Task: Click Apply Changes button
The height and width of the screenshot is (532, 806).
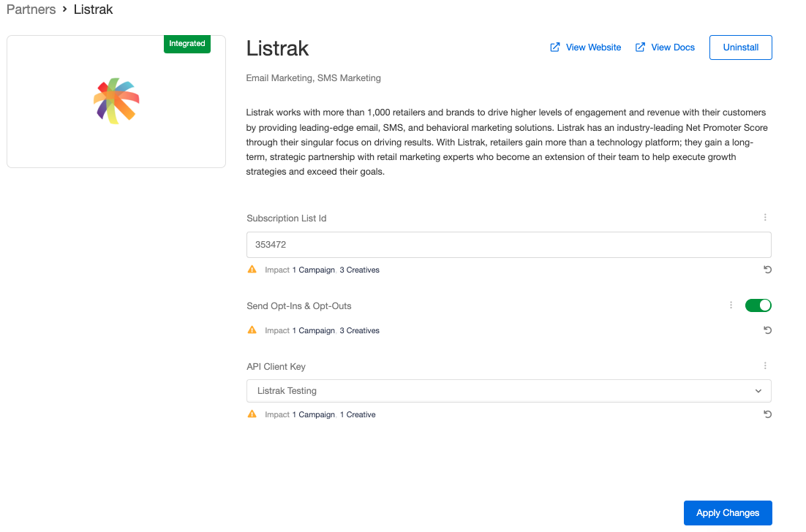Action: pyautogui.click(x=728, y=513)
